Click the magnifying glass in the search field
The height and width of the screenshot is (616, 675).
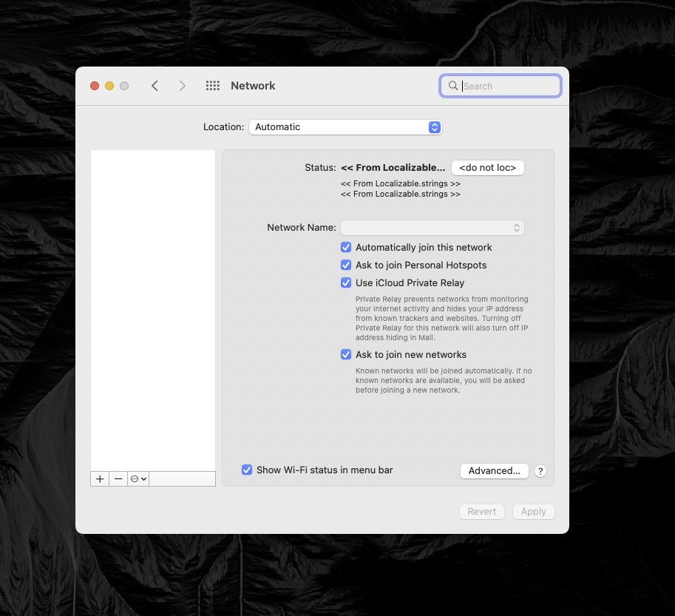pos(453,86)
